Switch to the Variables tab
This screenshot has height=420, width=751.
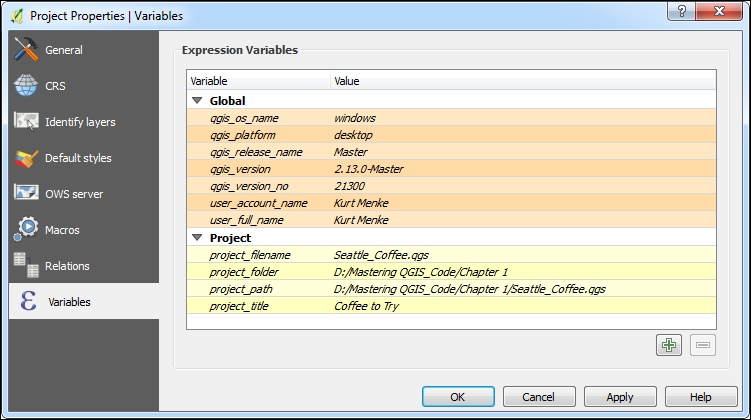pyautogui.click(x=68, y=302)
